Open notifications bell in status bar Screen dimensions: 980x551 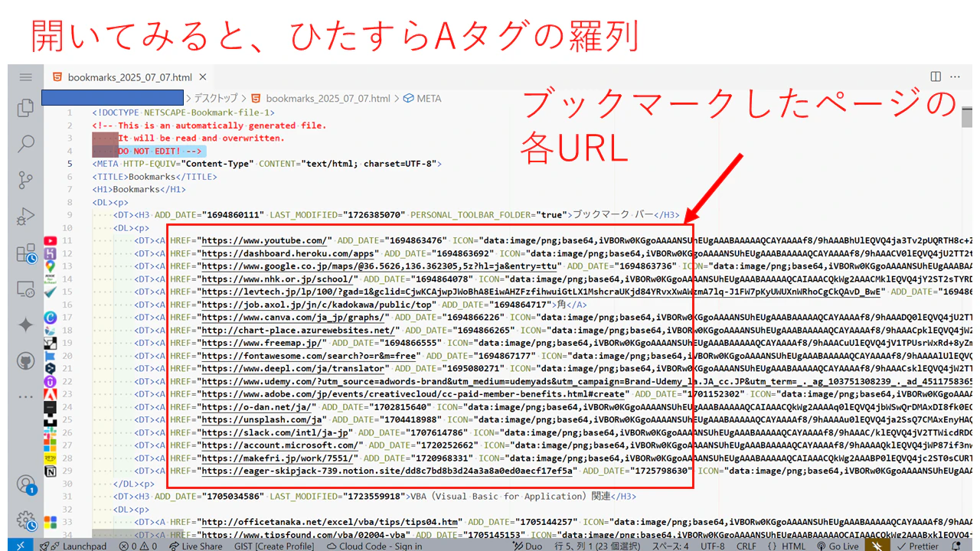(x=955, y=546)
